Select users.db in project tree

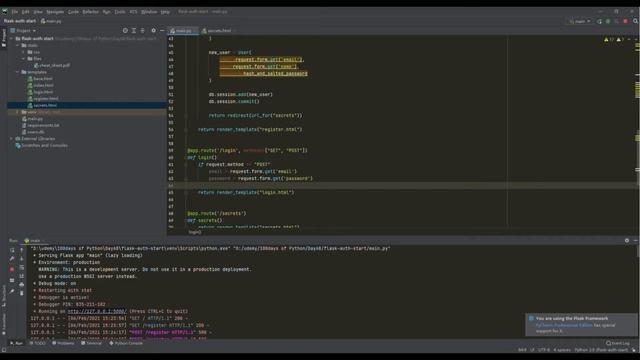(x=33, y=132)
